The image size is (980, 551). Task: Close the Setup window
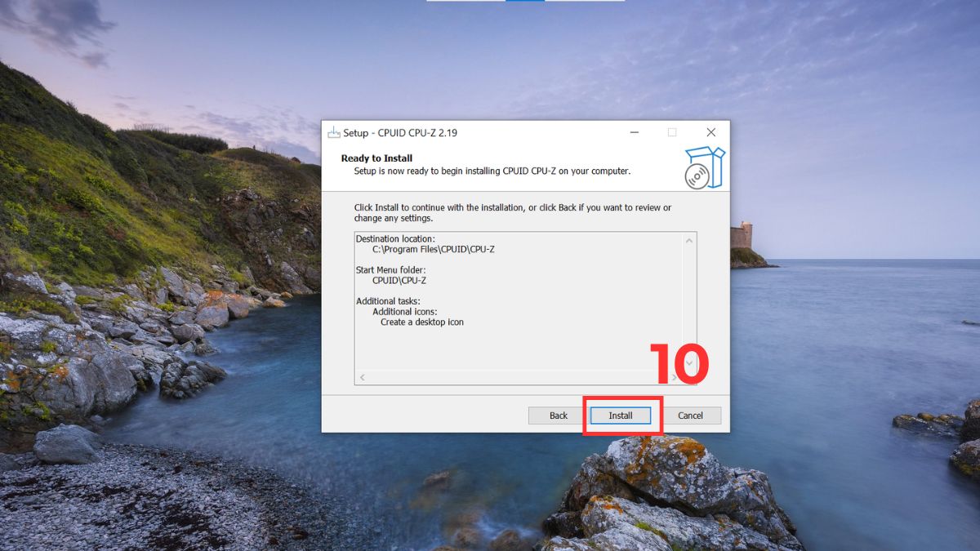coord(710,132)
